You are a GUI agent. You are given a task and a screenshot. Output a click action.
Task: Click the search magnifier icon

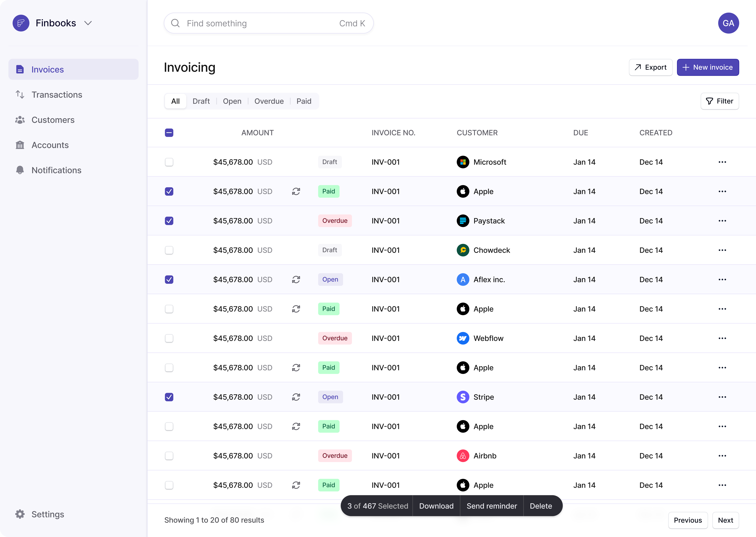(175, 23)
